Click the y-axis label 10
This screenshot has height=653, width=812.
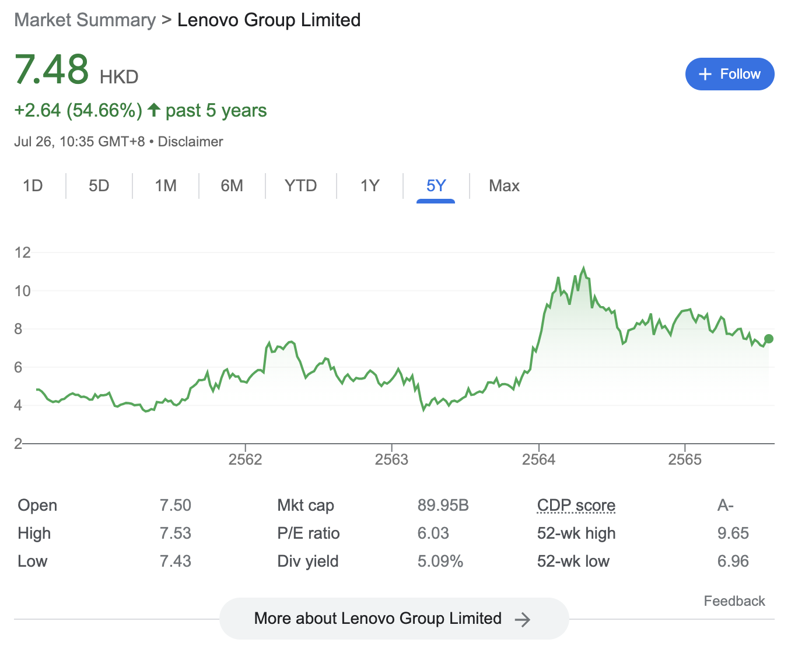click(23, 291)
